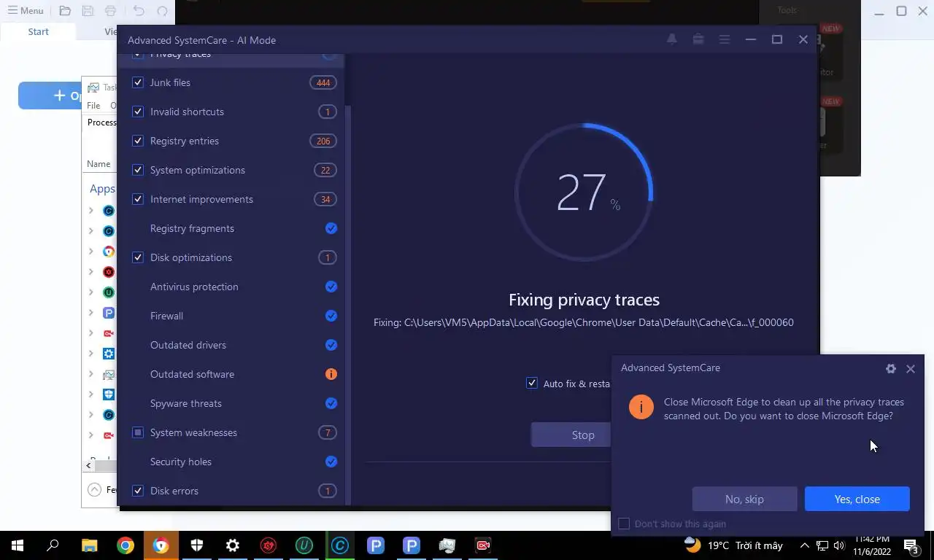Uncheck the Internet improvements checkbox
The height and width of the screenshot is (560, 934).
[x=138, y=199]
